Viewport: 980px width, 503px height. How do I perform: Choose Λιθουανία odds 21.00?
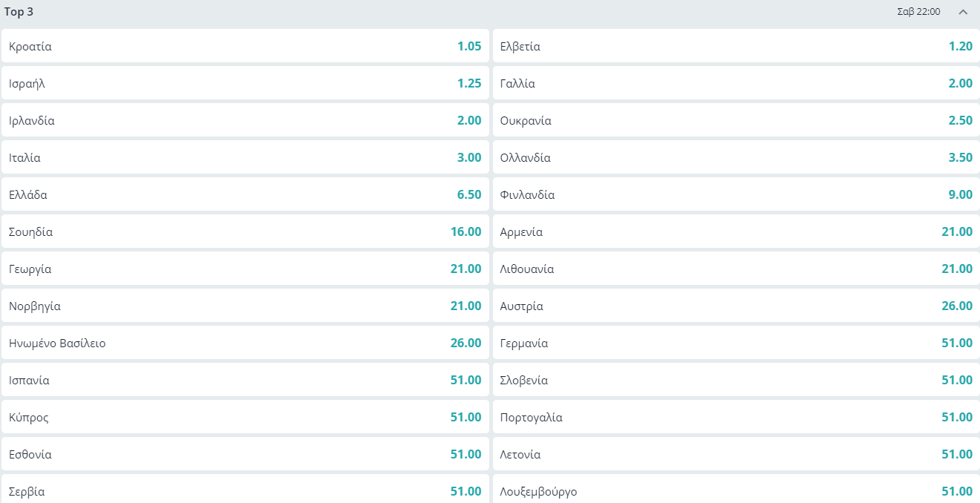pos(736,269)
